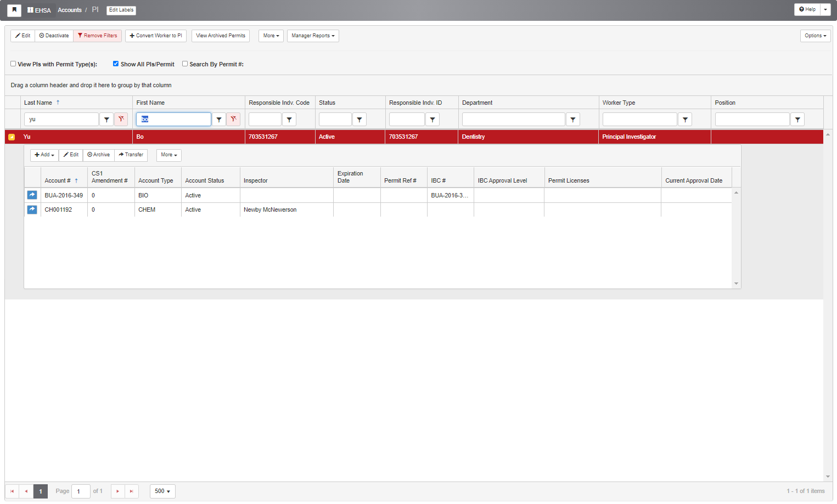Open the Options dropdown
The width and height of the screenshot is (837, 504).
click(x=816, y=36)
